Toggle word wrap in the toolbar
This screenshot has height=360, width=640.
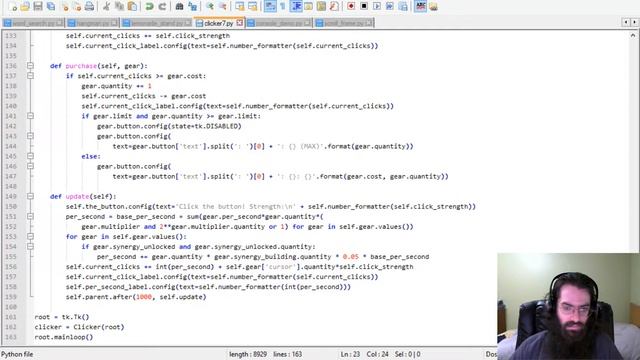tap(270, 7)
